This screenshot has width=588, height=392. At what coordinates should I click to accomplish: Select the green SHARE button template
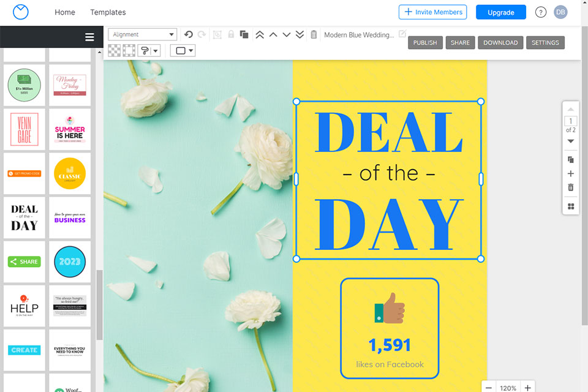point(24,262)
